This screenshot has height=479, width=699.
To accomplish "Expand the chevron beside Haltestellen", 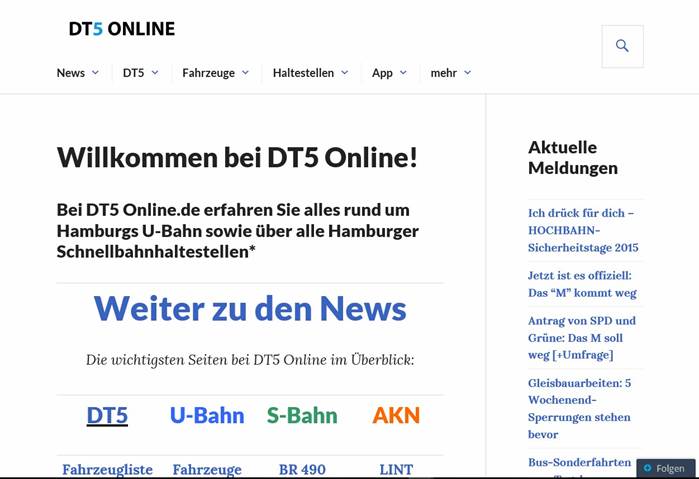I will pos(345,73).
